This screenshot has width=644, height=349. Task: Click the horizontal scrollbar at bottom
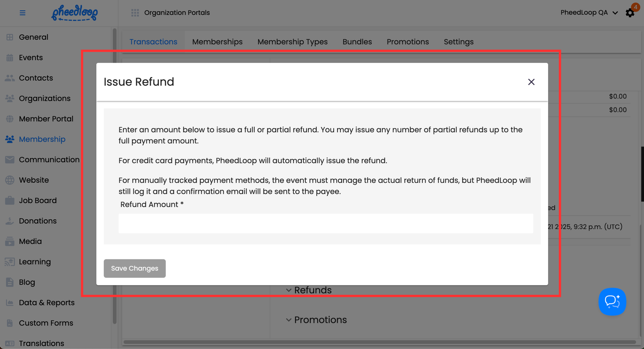point(380,342)
